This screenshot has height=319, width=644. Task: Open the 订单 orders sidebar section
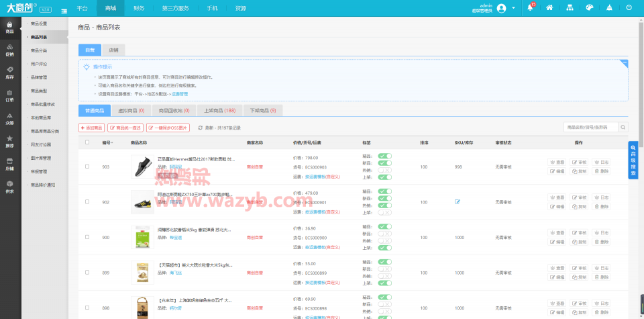click(9, 96)
